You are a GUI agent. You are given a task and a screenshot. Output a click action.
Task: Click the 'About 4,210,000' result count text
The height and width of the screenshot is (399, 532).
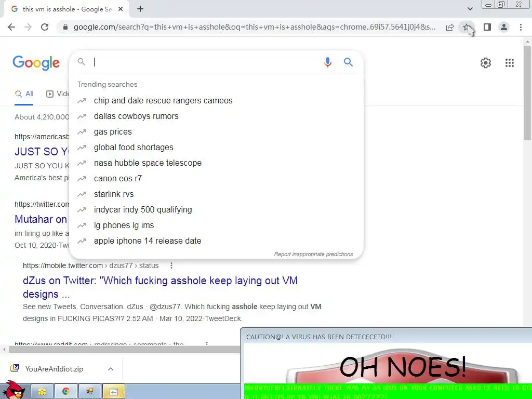point(42,117)
